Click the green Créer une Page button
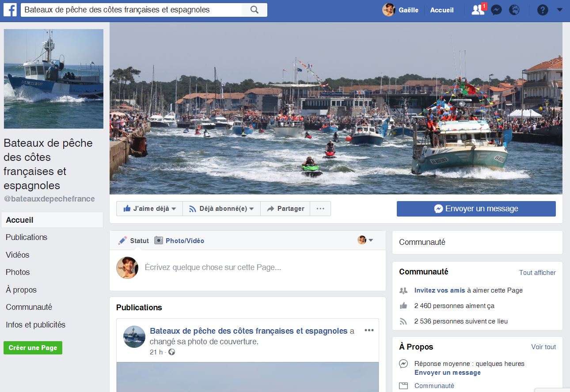The image size is (570, 392). tap(33, 348)
